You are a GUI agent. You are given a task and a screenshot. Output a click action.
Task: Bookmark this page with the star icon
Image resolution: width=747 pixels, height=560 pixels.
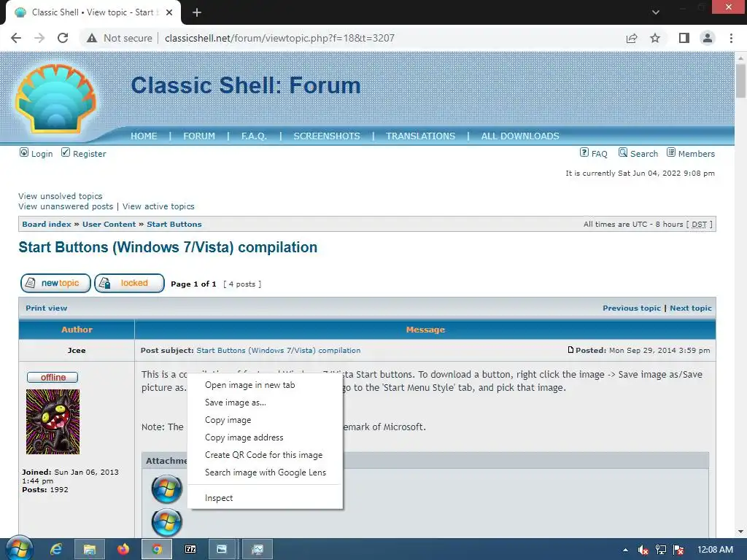pos(655,38)
